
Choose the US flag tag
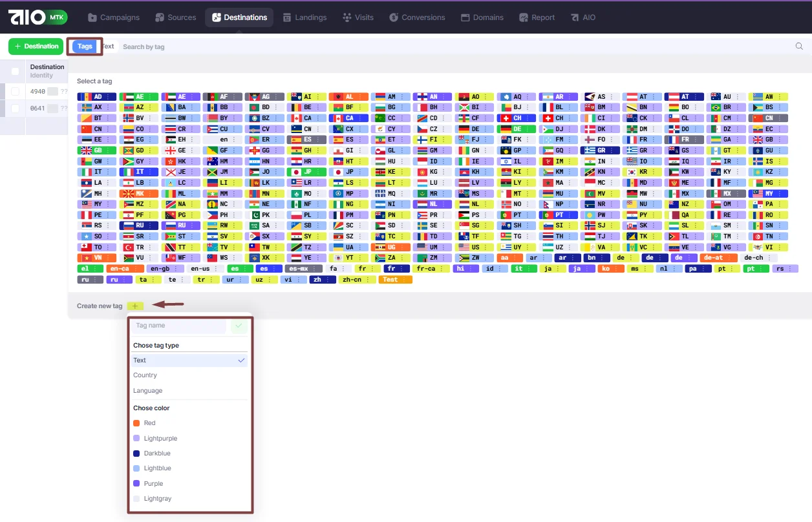475,247
